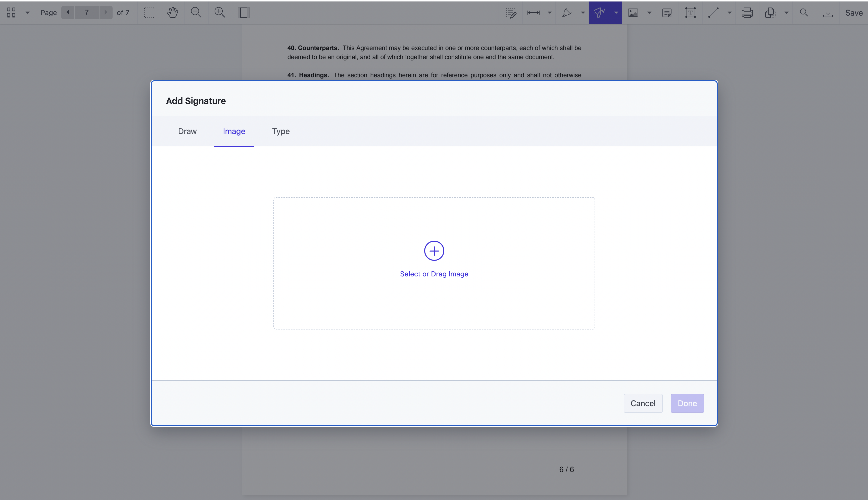Screen dimensions: 868x500
Task: Click the print document icon
Action: (x=747, y=13)
